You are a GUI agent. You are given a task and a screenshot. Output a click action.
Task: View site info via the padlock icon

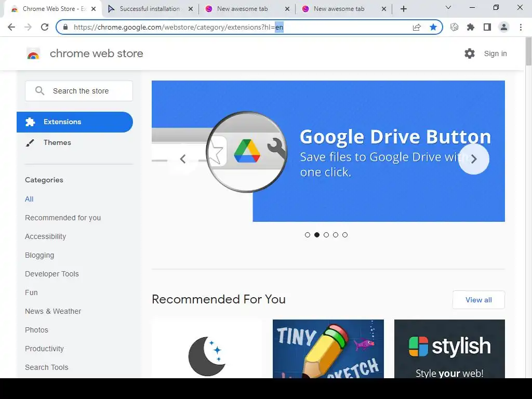tap(65, 27)
